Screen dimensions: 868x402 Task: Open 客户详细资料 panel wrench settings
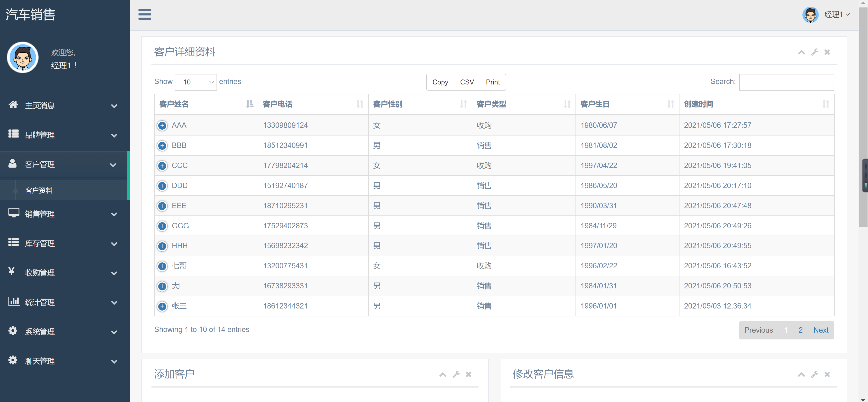[x=814, y=52]
